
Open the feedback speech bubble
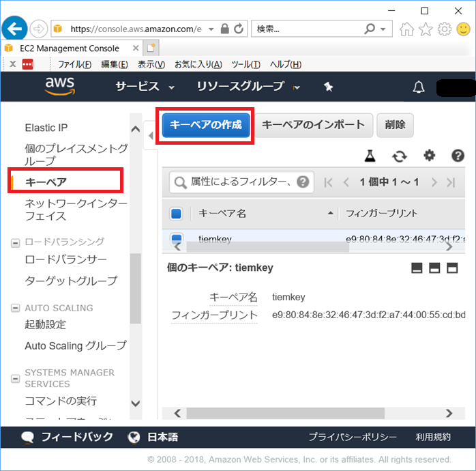(28, 437)
